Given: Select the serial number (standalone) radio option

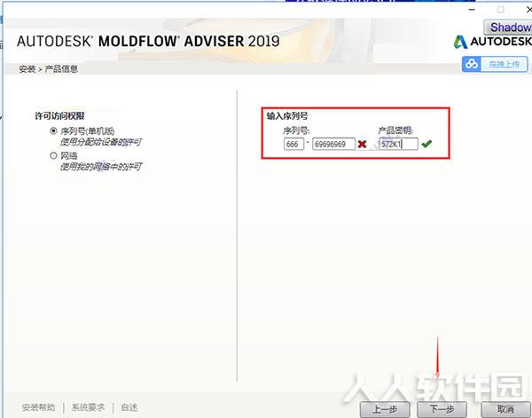Looking at the screenshot, I should (53, 130).
